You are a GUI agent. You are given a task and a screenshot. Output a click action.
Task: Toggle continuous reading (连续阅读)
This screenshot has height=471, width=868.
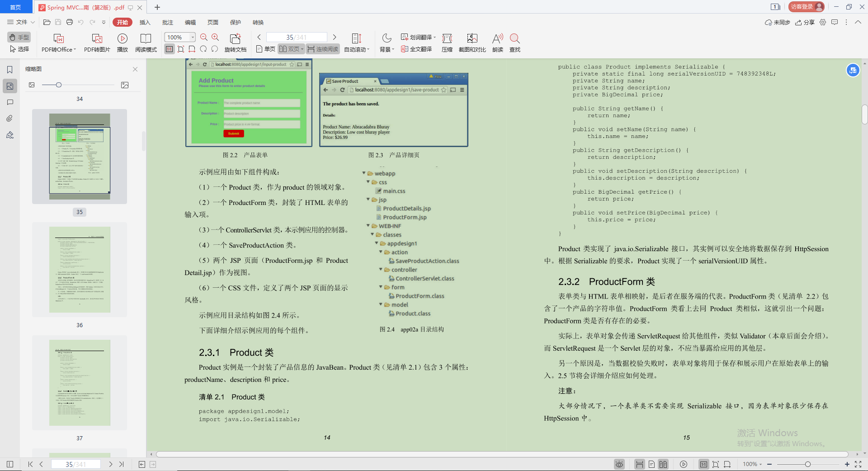click(x=323, y=49)
